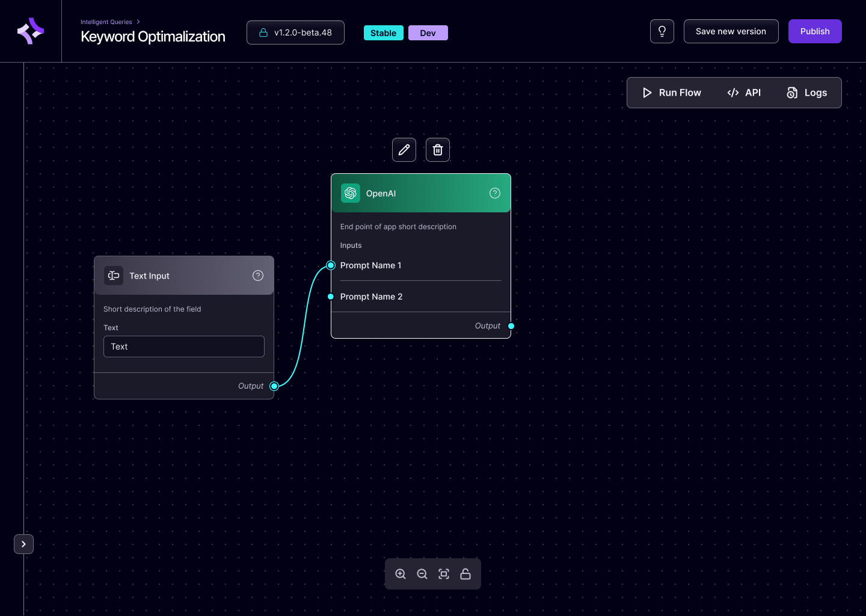The width and height of the screenshot is (866, 616).
Task: Click the trash icon to delete the node
Action: pyautogui.click(x=437, y=149)
